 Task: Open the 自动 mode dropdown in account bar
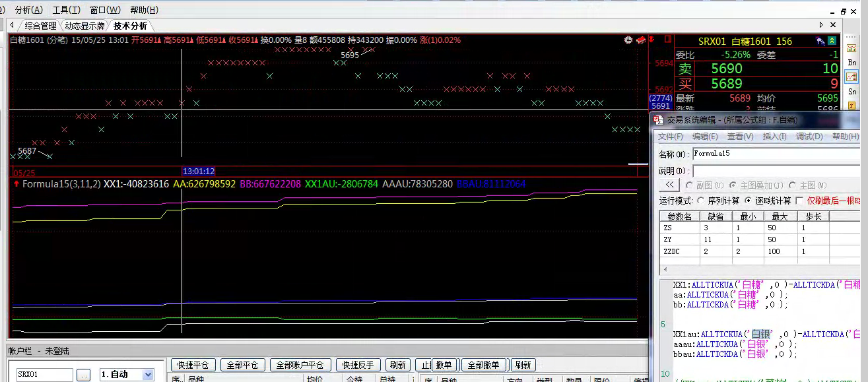[x=148, y=375]
